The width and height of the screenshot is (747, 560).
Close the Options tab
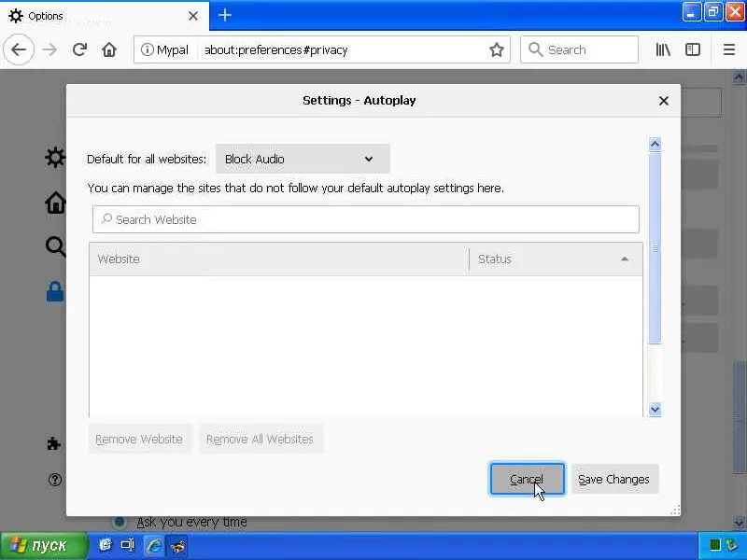[193, 16]
